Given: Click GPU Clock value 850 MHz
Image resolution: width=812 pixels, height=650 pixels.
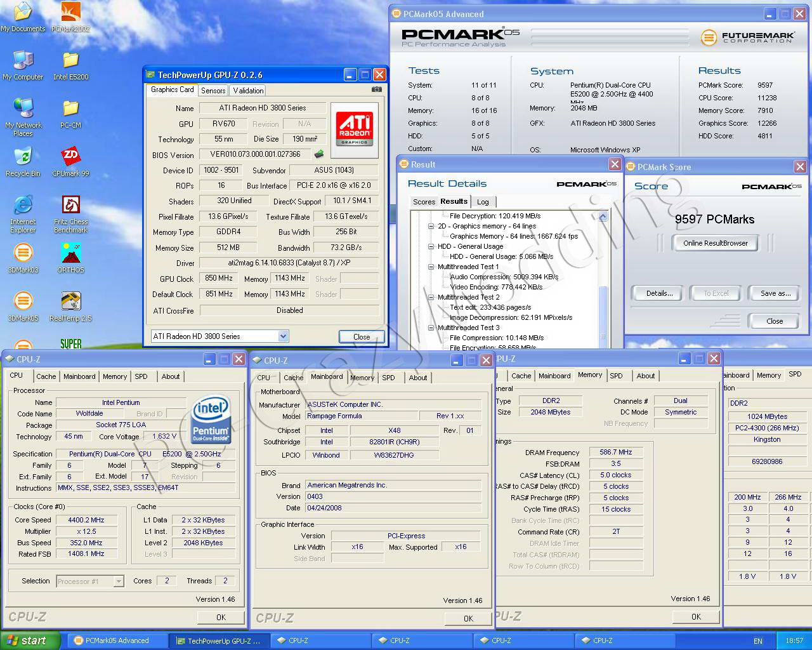Looking at the screenshot, I should pos(219,278).
